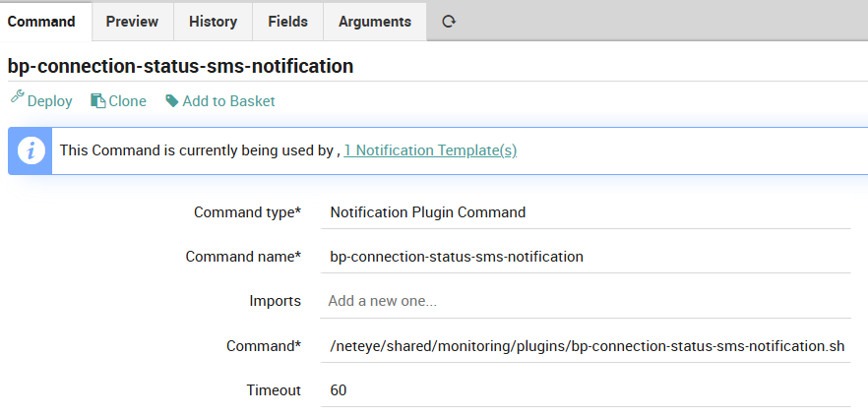The image size is (868, 416).
Task: Click the Add to Basket tag icon
Action: click(172, 100)
